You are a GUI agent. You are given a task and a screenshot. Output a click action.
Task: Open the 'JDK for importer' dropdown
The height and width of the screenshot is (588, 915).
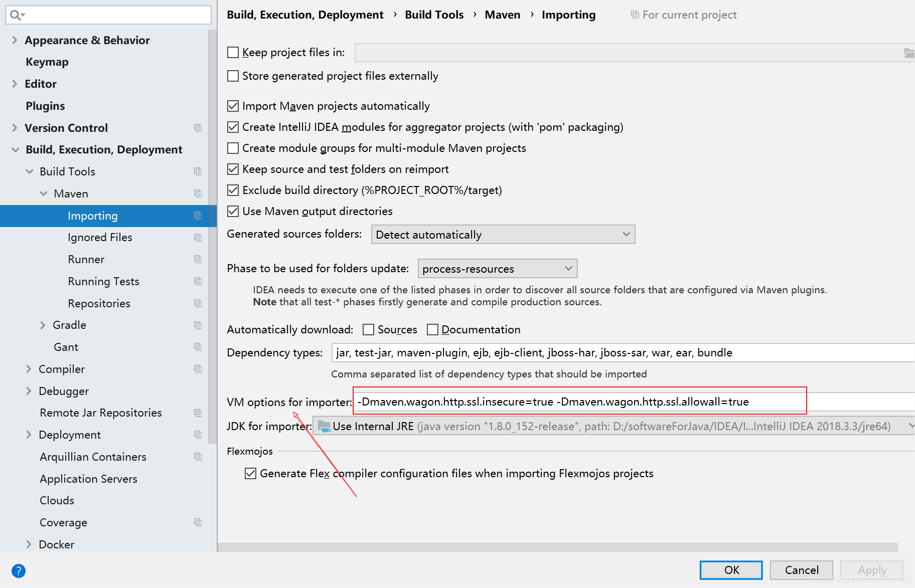coord(614,427)
